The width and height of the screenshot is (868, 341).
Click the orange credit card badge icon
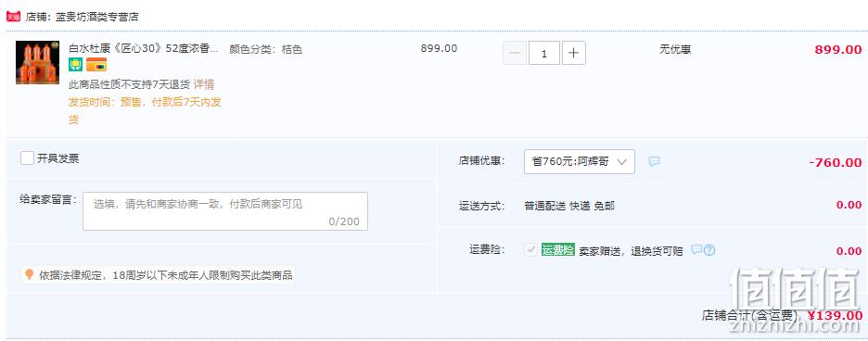96,65
